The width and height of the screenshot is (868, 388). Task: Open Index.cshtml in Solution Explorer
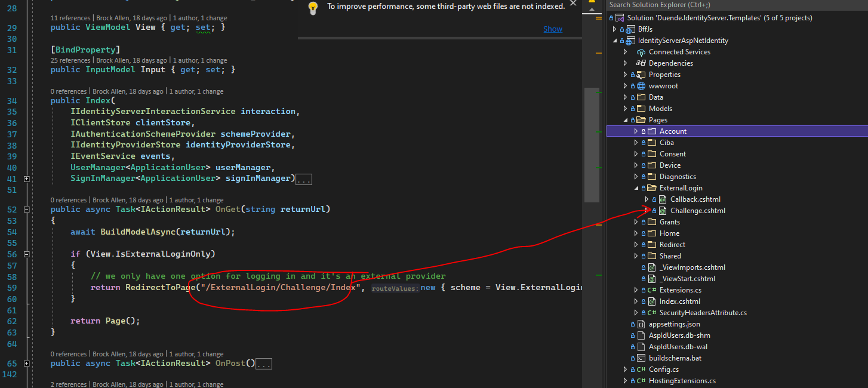[x=680, y=301]
